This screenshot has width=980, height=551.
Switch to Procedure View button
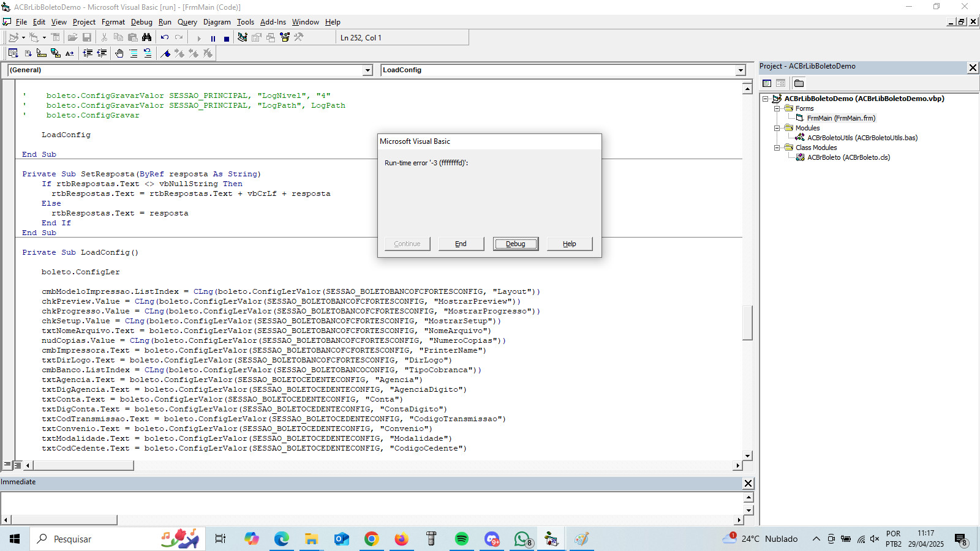7,465
